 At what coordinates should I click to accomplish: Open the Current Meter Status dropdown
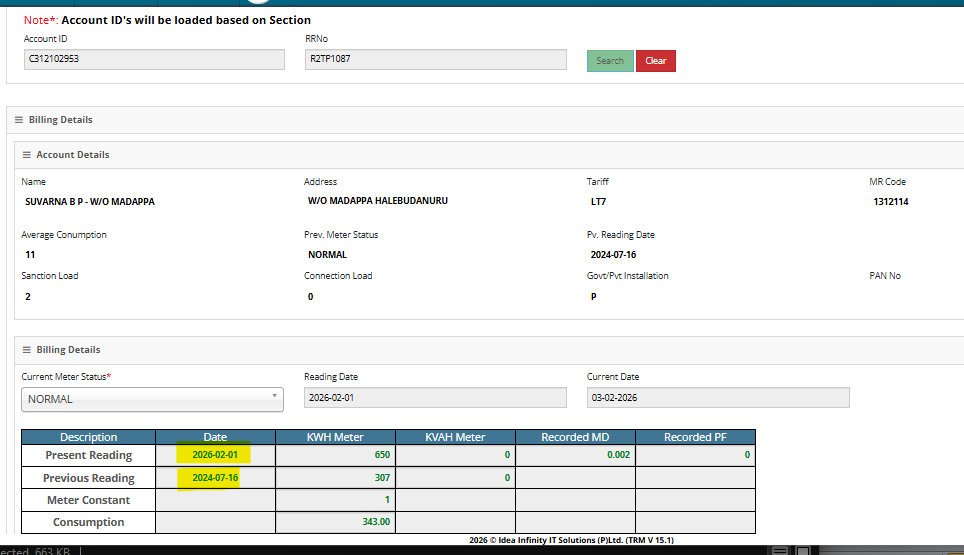(x=152, y=399)
